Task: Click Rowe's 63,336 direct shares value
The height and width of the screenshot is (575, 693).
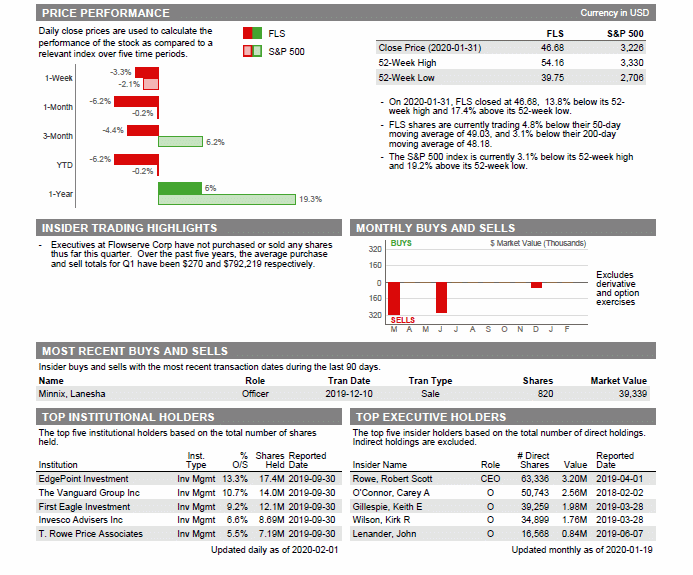Action: [x=535, y=479]
